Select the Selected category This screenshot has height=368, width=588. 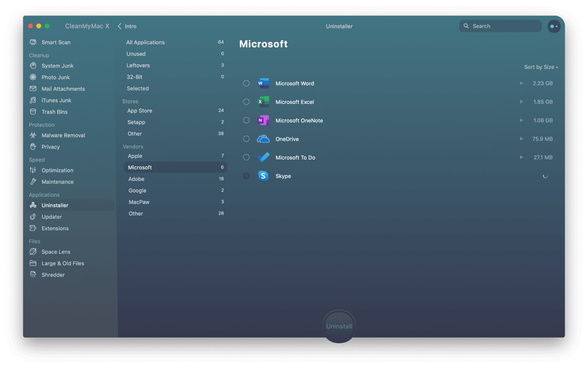tap(175, 89)
